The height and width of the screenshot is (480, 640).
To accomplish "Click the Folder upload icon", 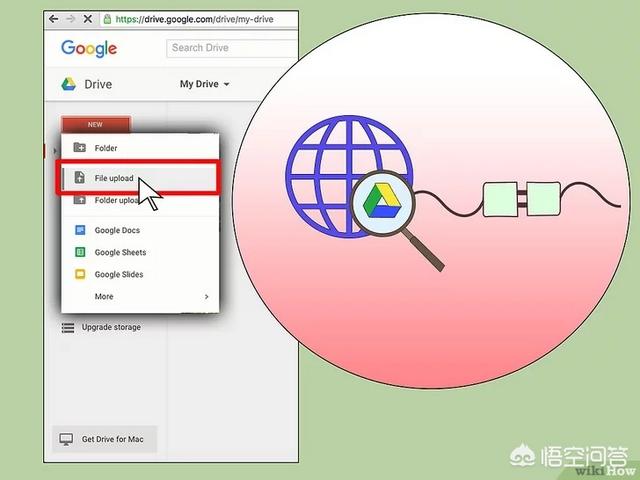I will click(80, 200).
